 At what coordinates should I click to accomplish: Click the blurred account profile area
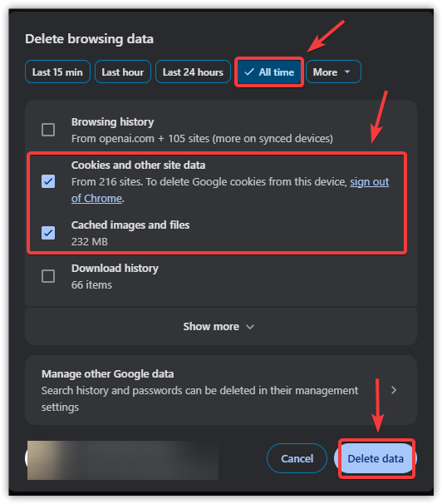point(122,460)
